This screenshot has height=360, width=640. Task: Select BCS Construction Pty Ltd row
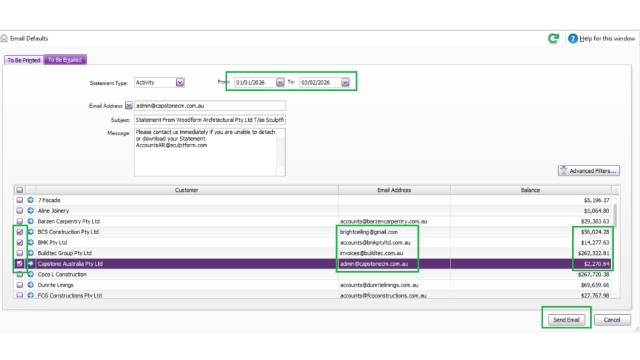pos(313,232)
